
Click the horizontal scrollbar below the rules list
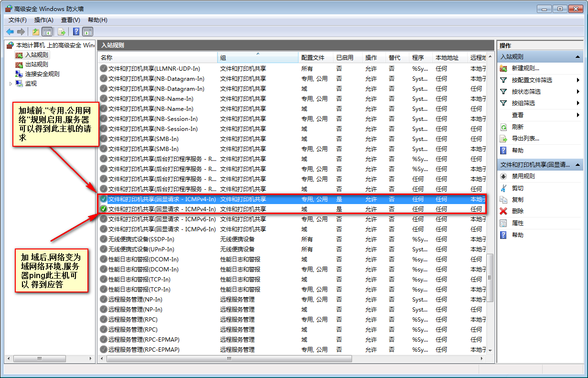click(x=287, y=358)
